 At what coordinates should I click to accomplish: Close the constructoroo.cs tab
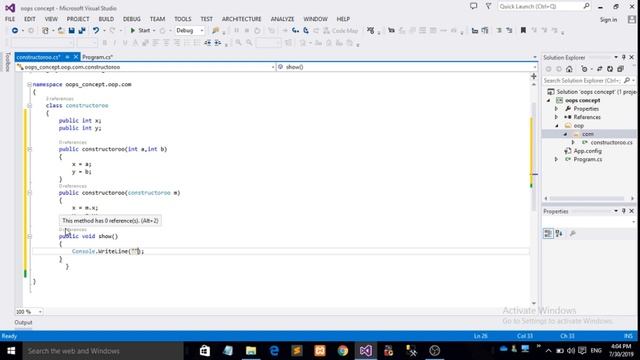coord(76,57)
